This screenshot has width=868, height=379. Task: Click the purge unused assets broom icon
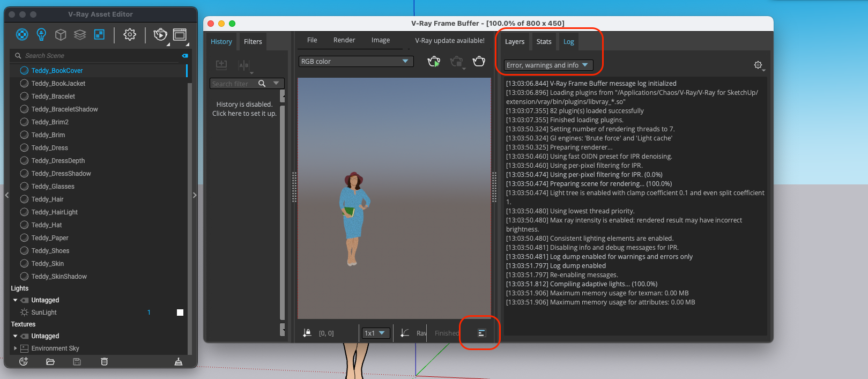click(x=179, y=362)
